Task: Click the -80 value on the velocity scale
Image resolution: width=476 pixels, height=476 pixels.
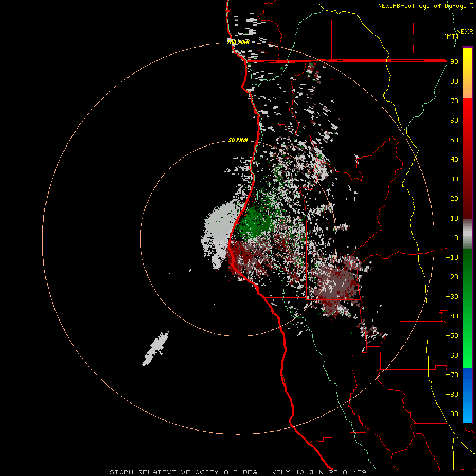Action: 452,395
